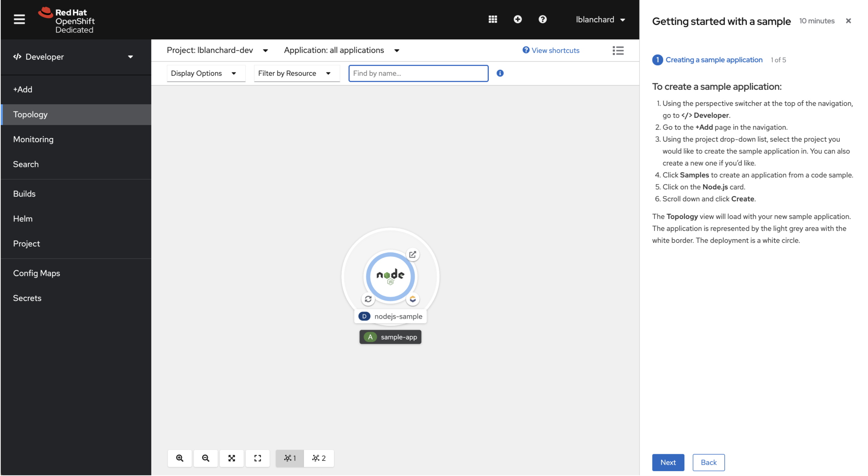This screenshot has width=868, height=476.
Task: Switch to list view icon
Action: (x=618, y=51)
